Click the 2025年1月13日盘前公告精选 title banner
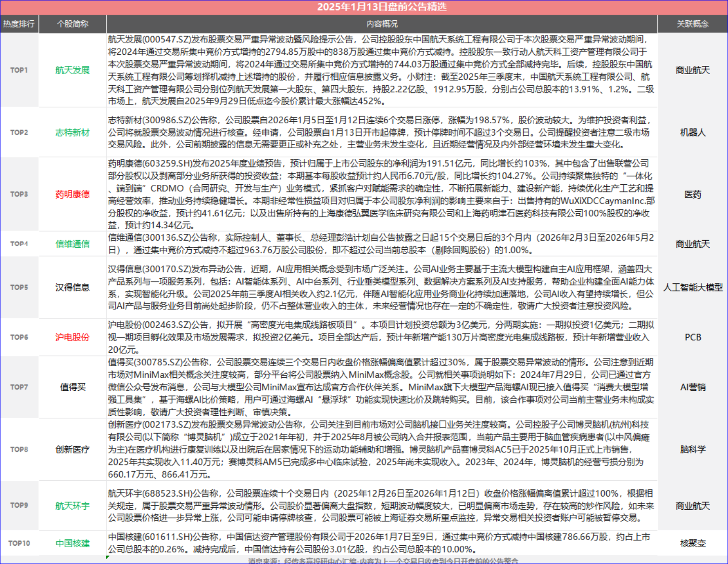 381,7
